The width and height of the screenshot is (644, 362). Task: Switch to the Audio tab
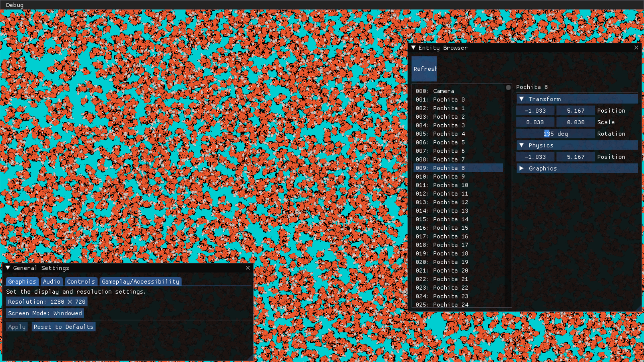point(52,282)
